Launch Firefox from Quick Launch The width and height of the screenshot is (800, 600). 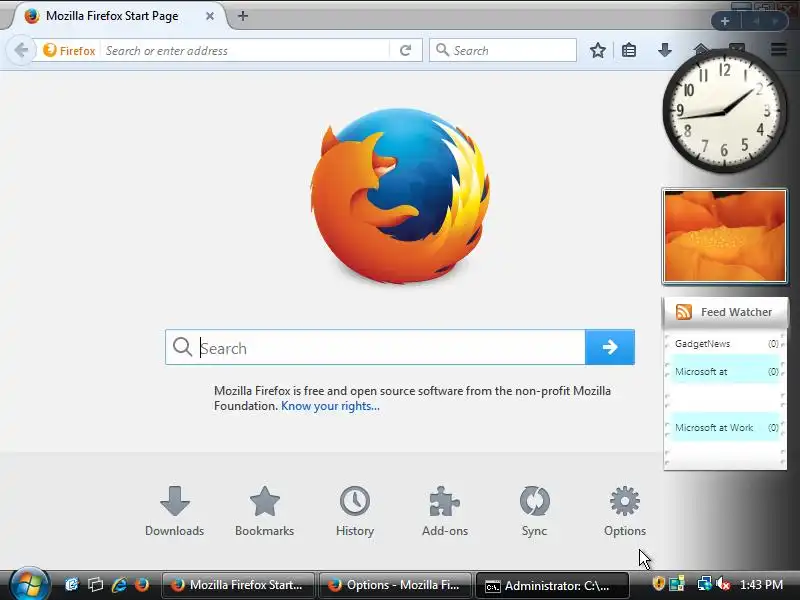tap(142, 584)
